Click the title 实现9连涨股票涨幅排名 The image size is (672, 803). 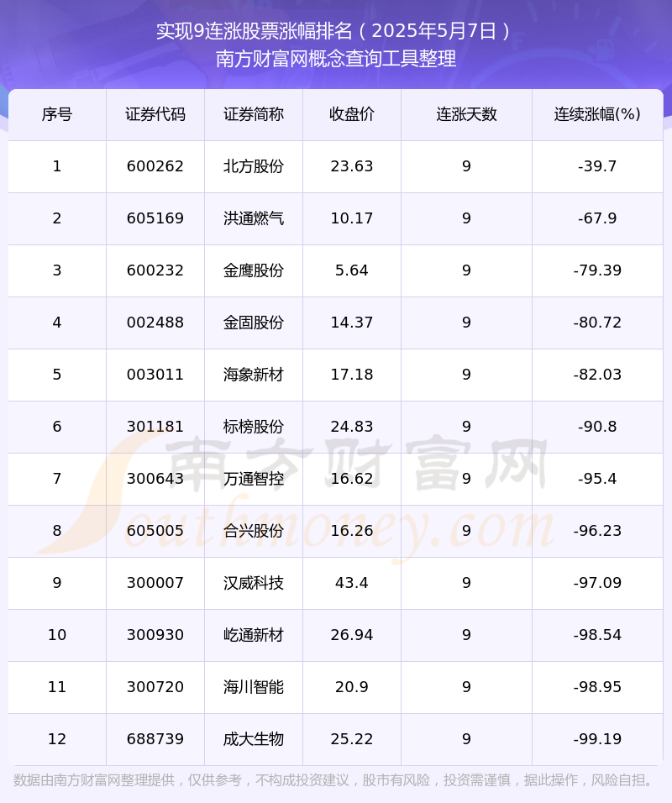[255, 31]
